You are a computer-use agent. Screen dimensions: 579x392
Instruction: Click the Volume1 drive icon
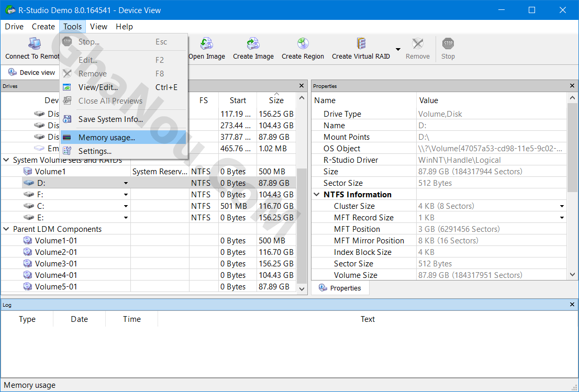(x=28, y=171)
